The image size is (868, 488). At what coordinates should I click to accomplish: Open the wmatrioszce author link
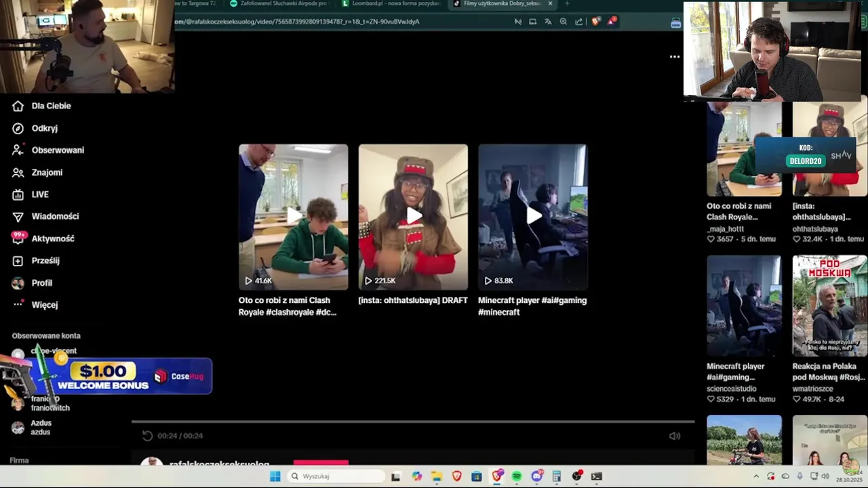814,389
